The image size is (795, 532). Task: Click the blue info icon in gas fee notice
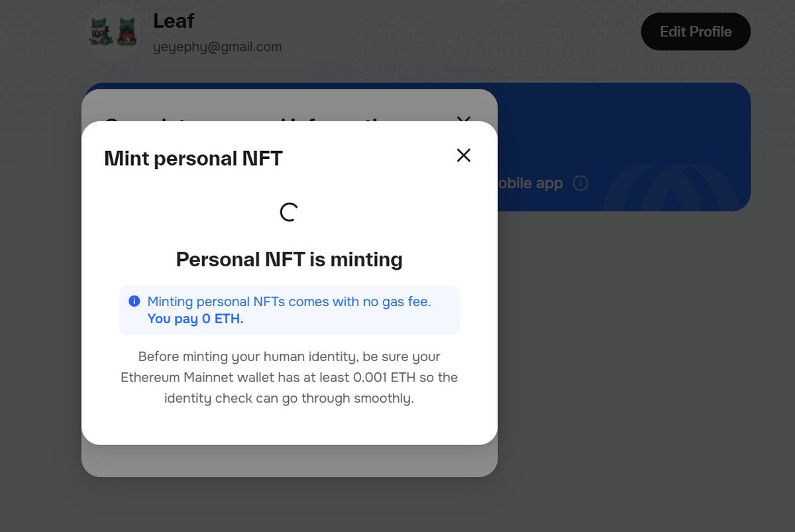click(134, 301)
